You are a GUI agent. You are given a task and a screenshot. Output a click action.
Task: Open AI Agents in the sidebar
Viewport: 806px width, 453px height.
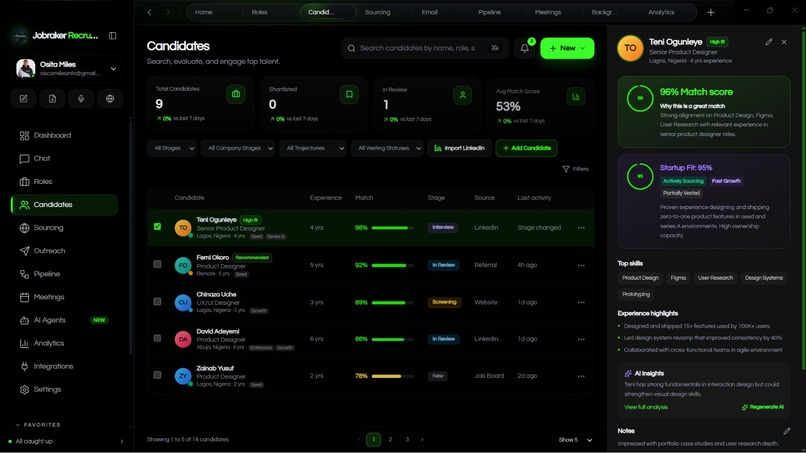(64, 320)
